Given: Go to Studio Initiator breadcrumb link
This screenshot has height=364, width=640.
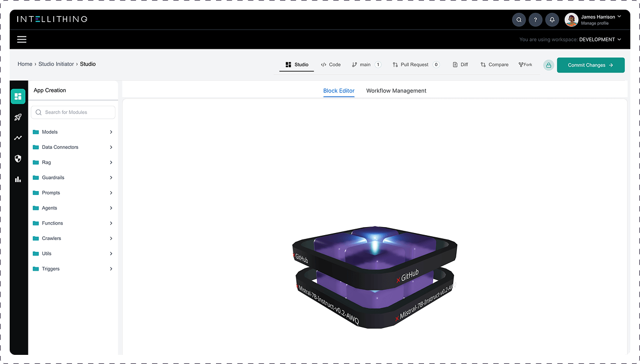Looking at the screenshot, I should tap(56, 64).
